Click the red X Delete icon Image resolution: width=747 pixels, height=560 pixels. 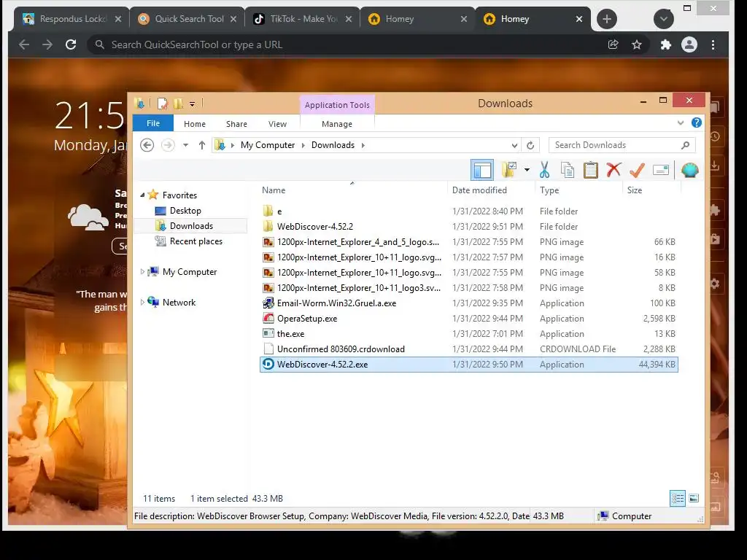[x=614, y=169]
